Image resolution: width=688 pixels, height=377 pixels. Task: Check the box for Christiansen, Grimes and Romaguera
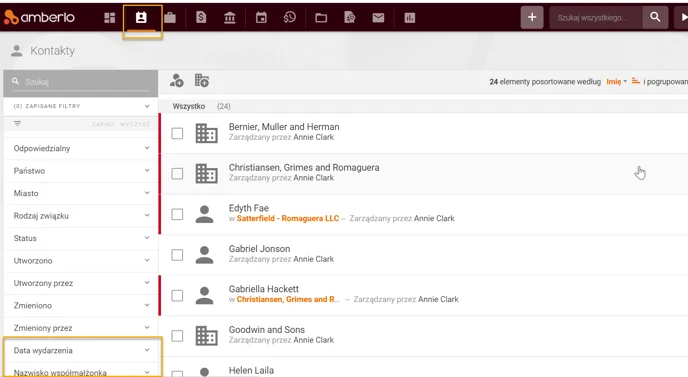click(x=177, y=174)
